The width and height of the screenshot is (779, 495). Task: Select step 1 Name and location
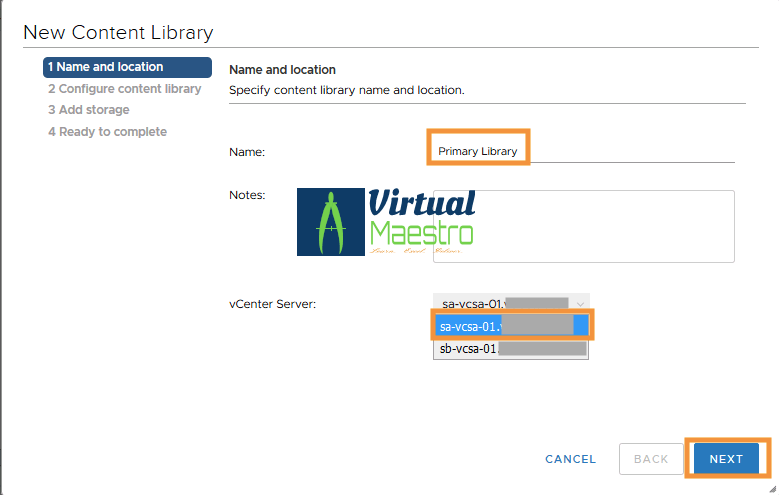coord(127,67)
